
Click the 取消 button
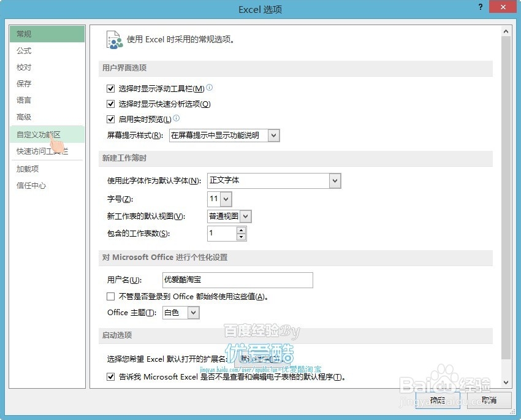[489, 400]
